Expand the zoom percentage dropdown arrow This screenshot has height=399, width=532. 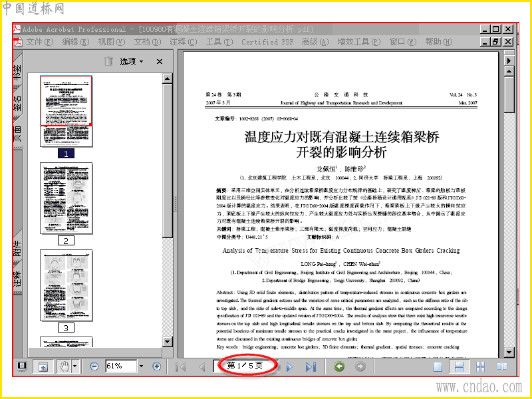(142, 366)
